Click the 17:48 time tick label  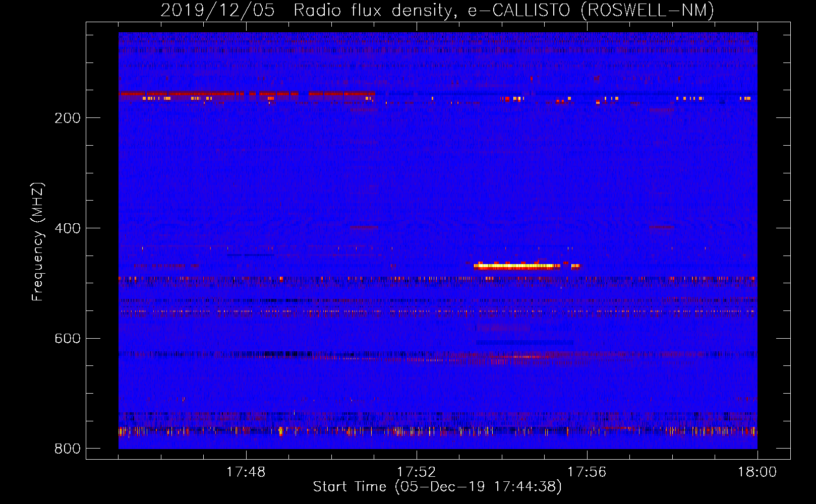[246, 472]
